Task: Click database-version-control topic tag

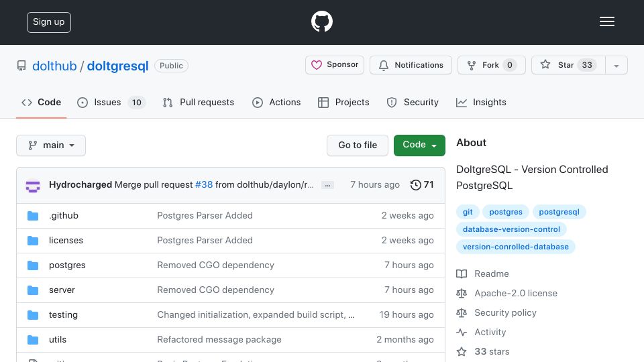Action: [x=511, y=229]
